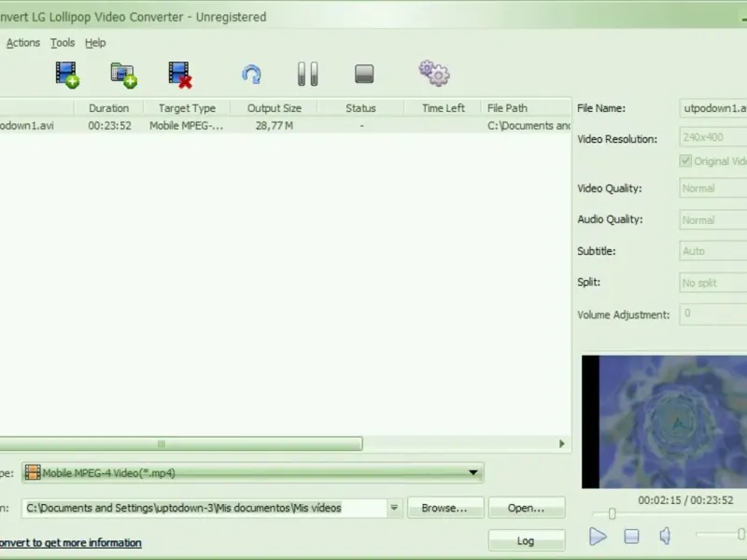Open the Actions menu
Image resolution: width=747 pixels, height=560 pixels.
22,43
